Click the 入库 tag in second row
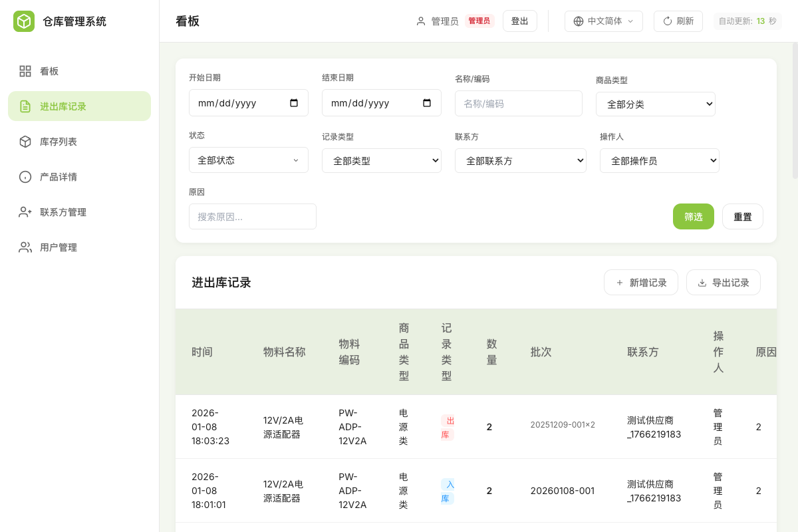The height and width of the screenshot is (532, 798). (x=448, y=491)
